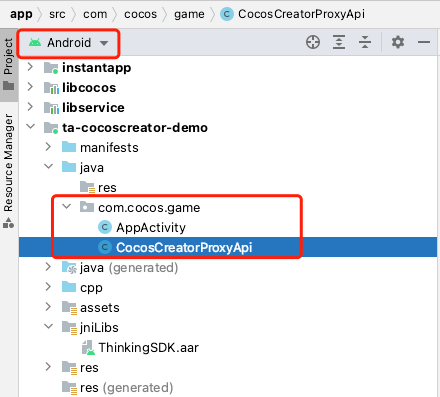The width and height of the screenshot is (440, 397).
Task: Select the jniLibs folder
Action: click(228, 327)
